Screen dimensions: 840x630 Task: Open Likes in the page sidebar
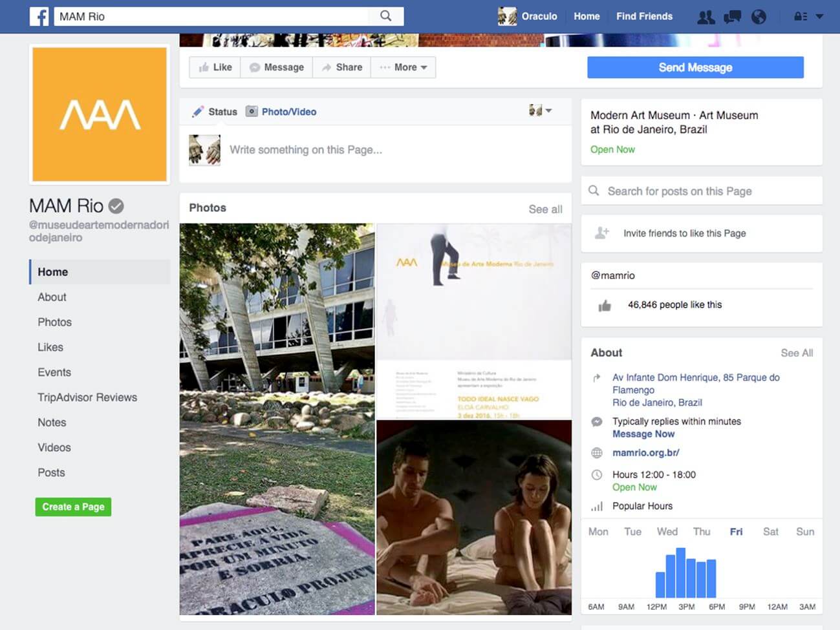coord(50,348)
